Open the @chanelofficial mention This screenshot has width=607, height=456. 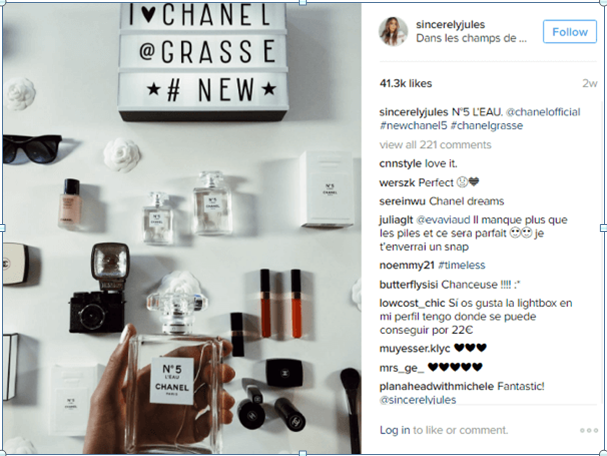coord(543,112)
